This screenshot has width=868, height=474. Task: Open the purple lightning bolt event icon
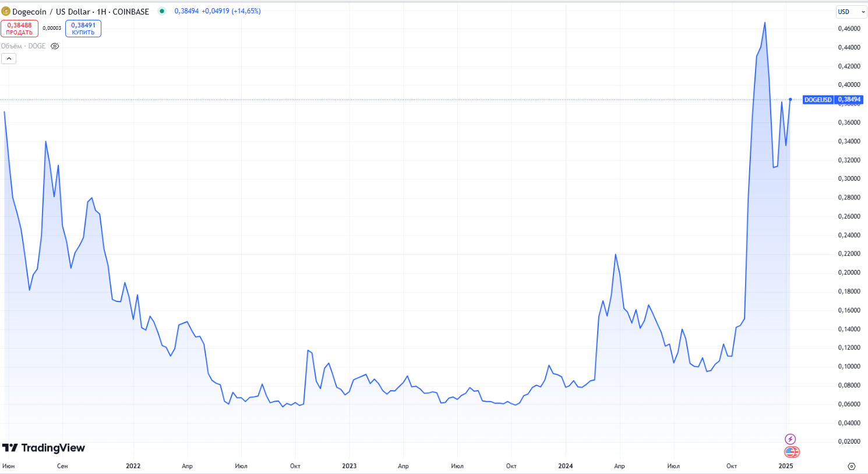[x=790, y=439]
